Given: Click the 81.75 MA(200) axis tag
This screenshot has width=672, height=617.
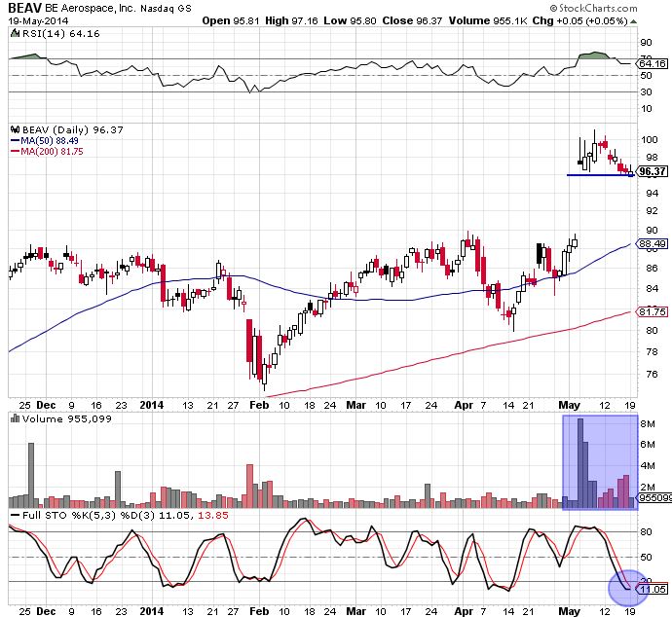Looking at the screenshot, I should [652, 312].
